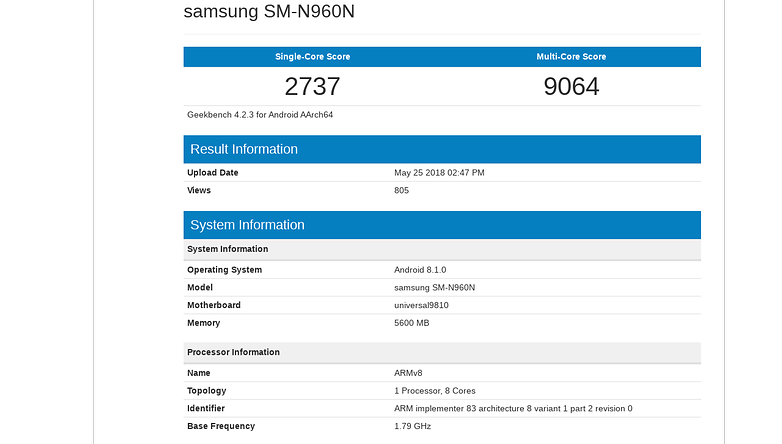The height and width of the screenshot is (444, 782).
Task: Select the 'ARMv8' value
Action: [408, 373]
